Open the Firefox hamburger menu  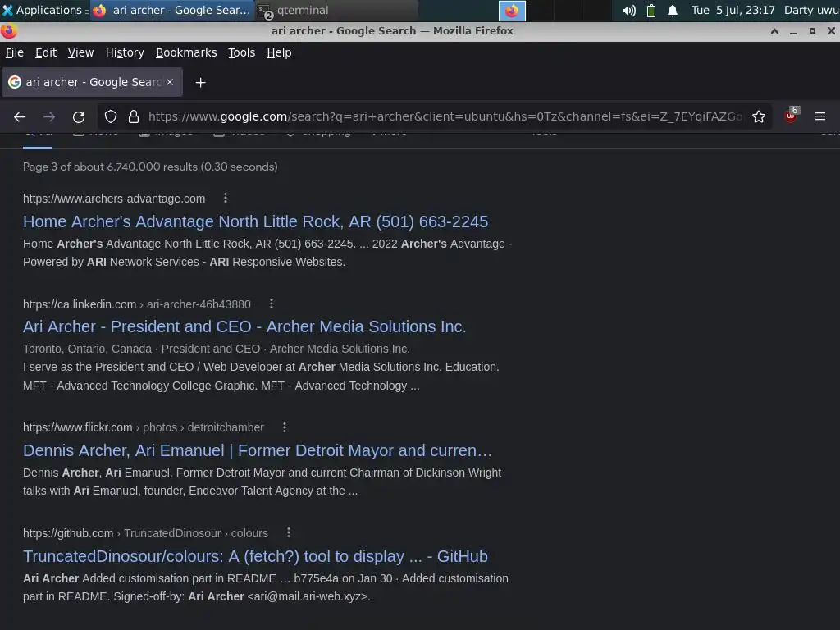point(820,116)
